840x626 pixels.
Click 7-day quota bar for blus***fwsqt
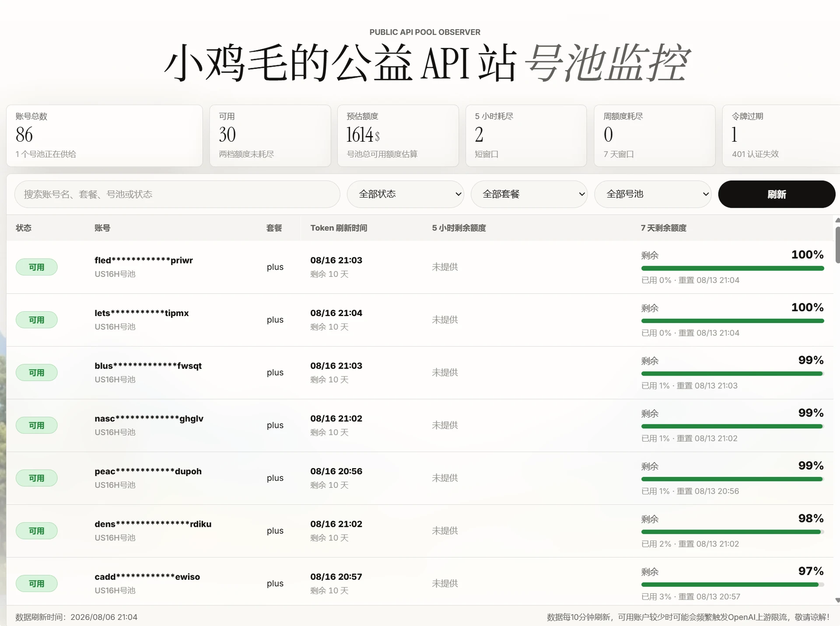coord(732,374)
